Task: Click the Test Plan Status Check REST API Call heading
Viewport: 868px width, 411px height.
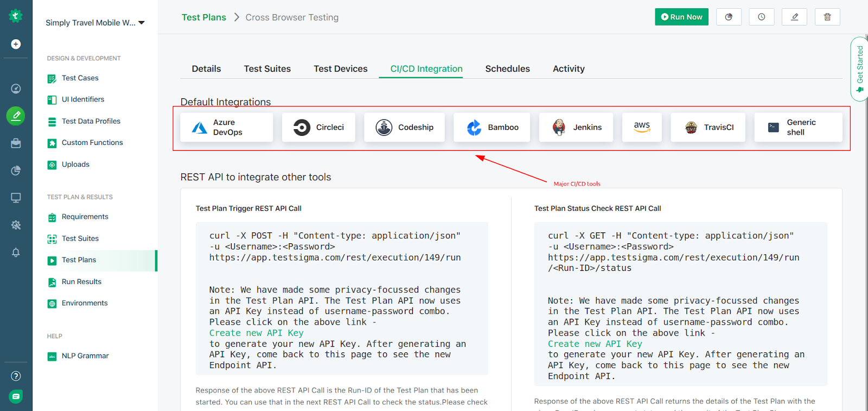Action: (x=597, y=208)
